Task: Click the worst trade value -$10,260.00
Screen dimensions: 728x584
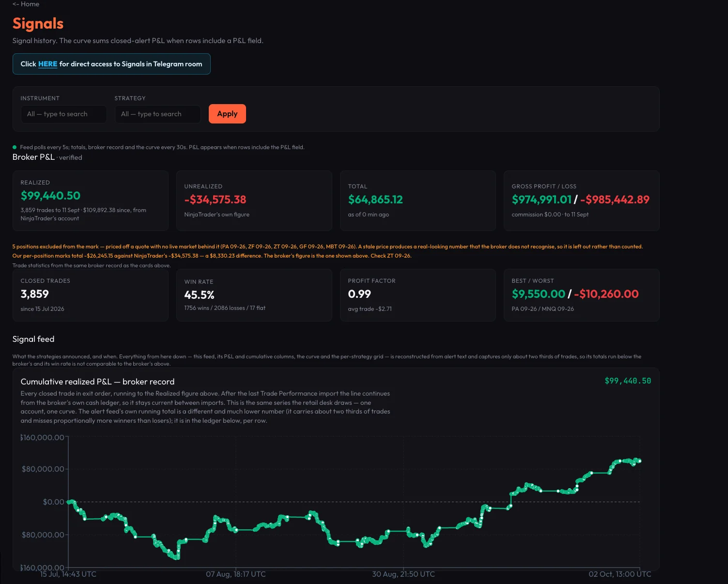Action: (606, 294)
